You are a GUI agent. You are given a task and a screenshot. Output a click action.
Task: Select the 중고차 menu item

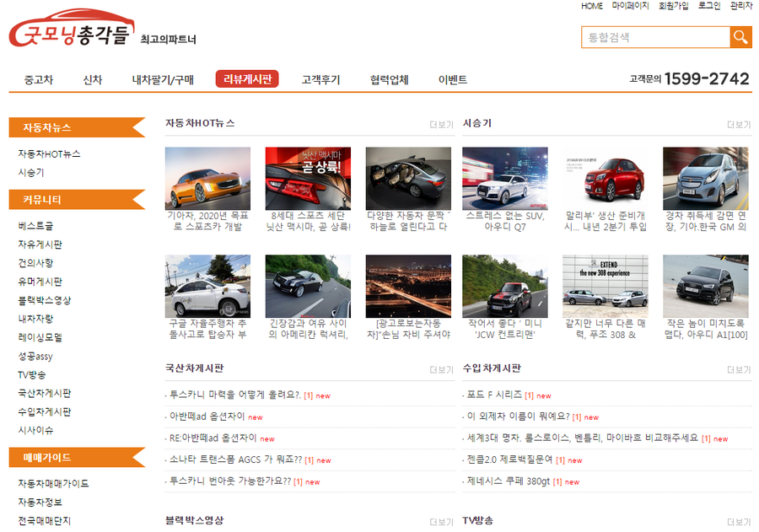pos(39,79)
